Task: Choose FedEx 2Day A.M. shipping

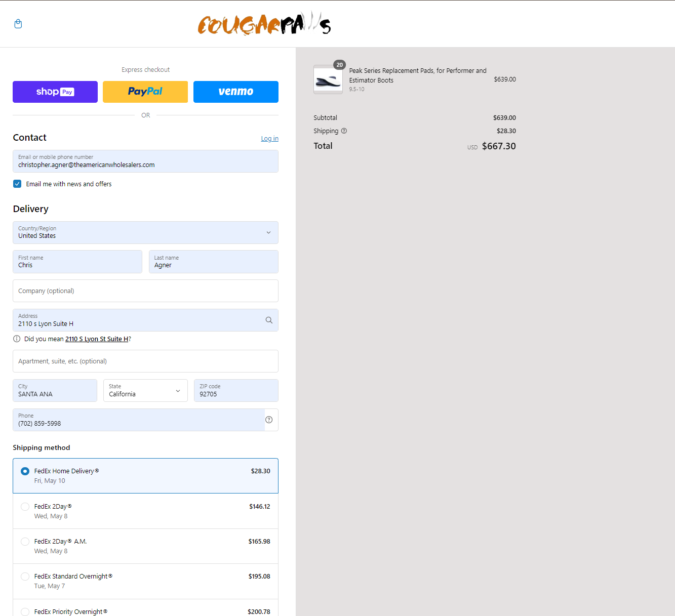Action: [x=145, y=546]
